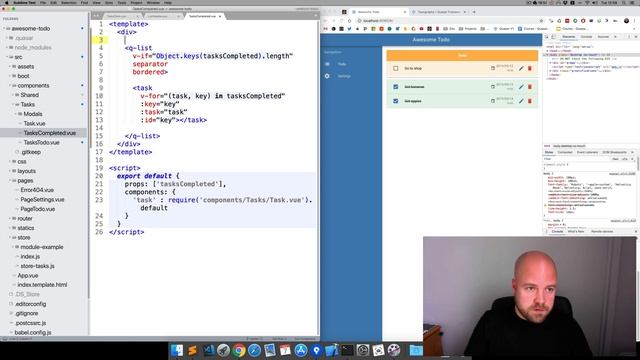Launch Google Chrome from the Dock
This screenshot has width=640, height=360.
239,350
